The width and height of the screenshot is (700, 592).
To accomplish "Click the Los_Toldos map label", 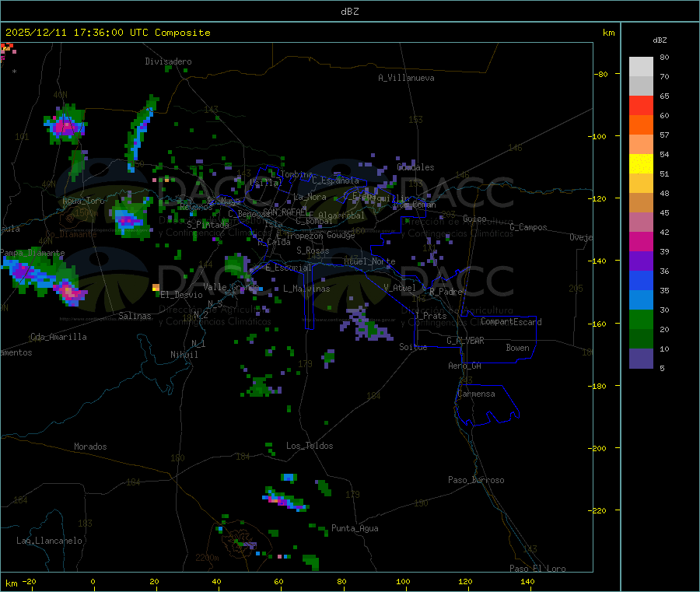I will [x=310, y=446].
